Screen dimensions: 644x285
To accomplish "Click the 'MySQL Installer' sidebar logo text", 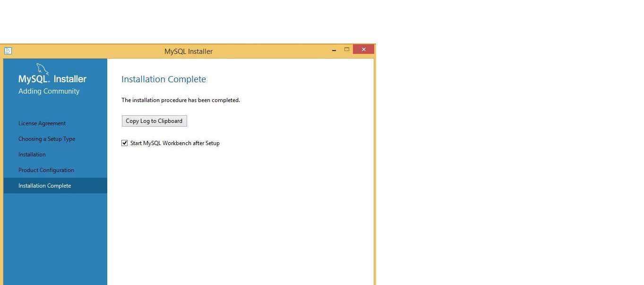I will tap(52, 79).
